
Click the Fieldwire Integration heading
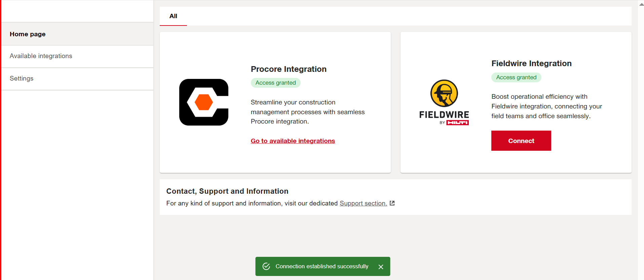pyautogui.click(x=531, y=63)
